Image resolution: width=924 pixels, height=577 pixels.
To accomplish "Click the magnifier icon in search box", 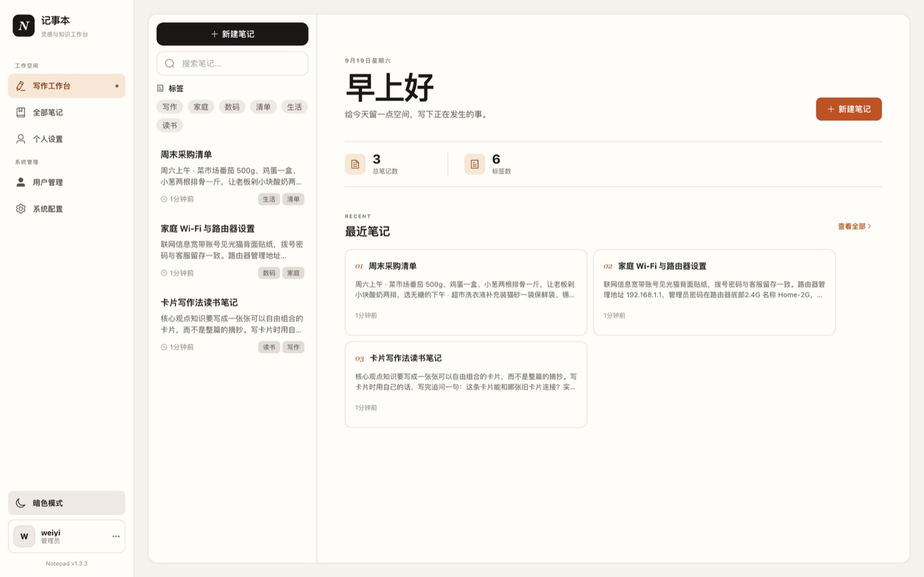I will [170, 63].
